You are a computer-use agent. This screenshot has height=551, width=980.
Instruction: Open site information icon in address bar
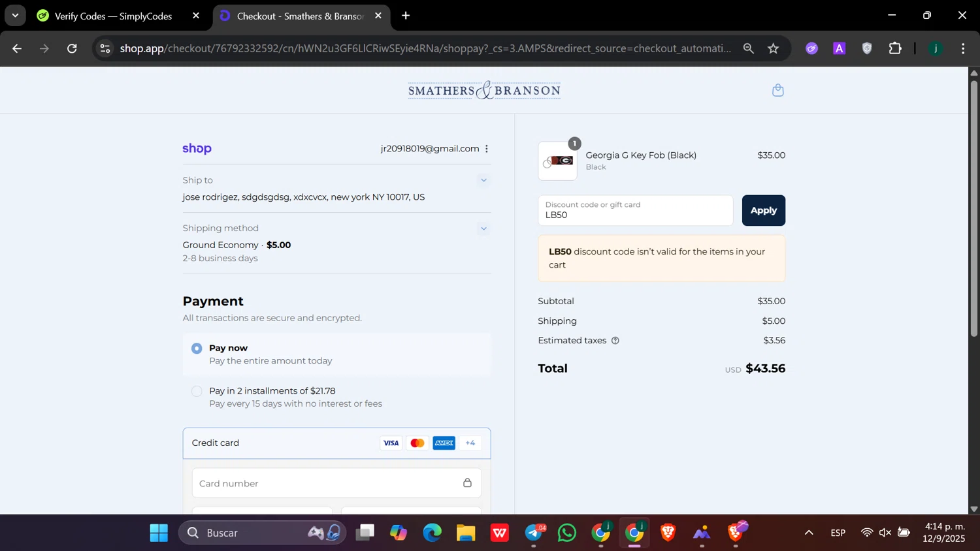(105, 48)
